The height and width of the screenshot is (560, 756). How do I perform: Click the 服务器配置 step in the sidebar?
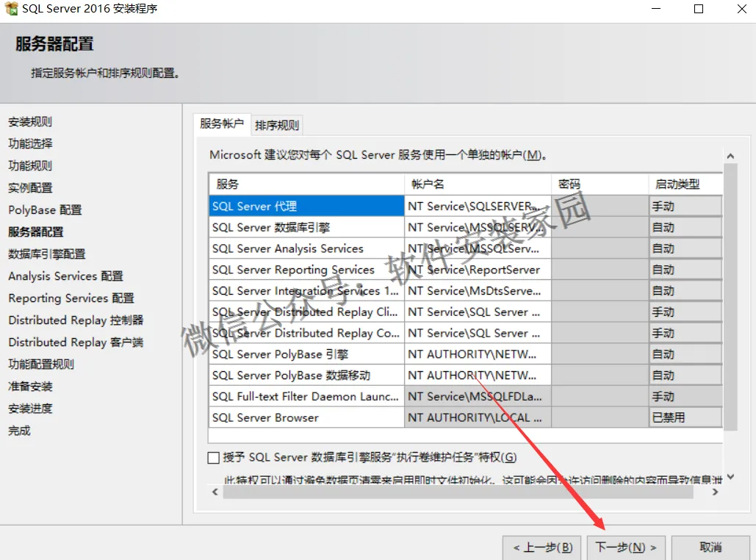coord(36,232)
